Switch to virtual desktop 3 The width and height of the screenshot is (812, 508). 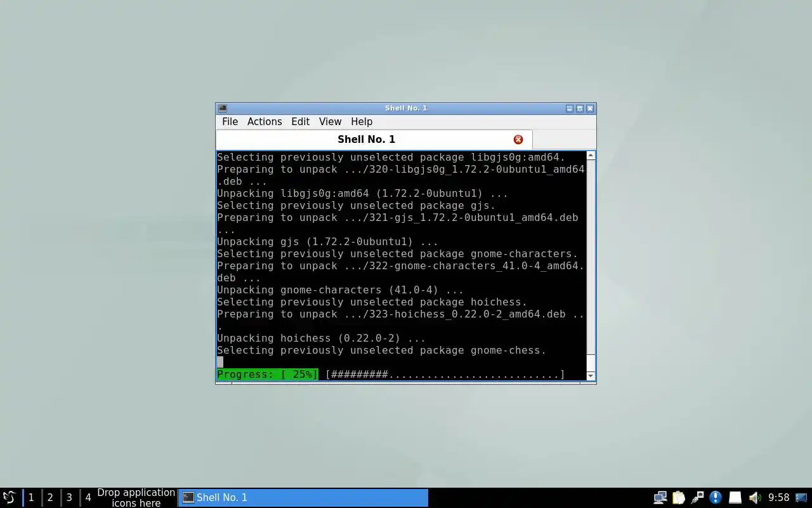pos(69,497)
